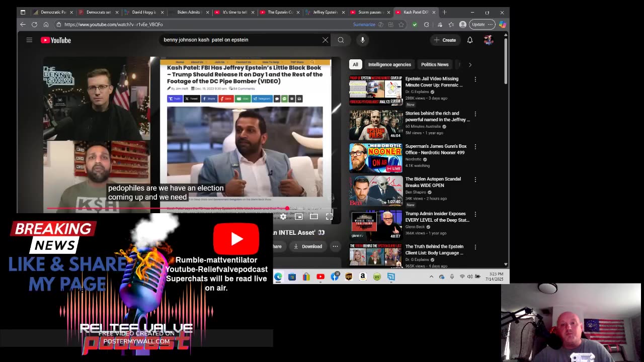
Task: Select the Intelligence agencies filter chip
Action: [x=389, y=64]
